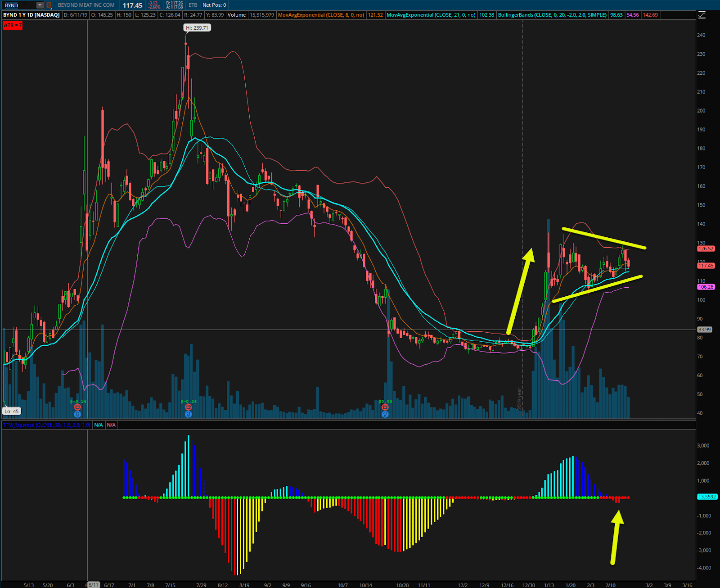Click the highlighted 6/11 date on the time axis
720x588 pixels.
click(x=93, y=585)
